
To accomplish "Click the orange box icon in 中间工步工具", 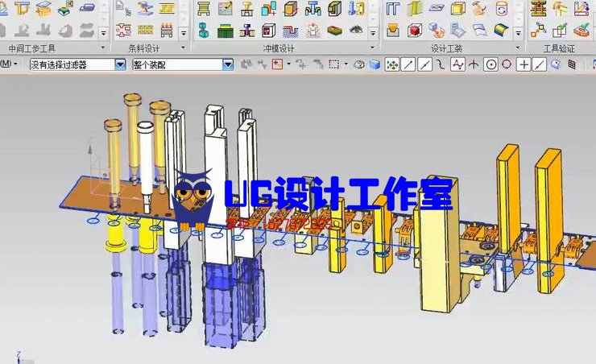I will [43, 8].
